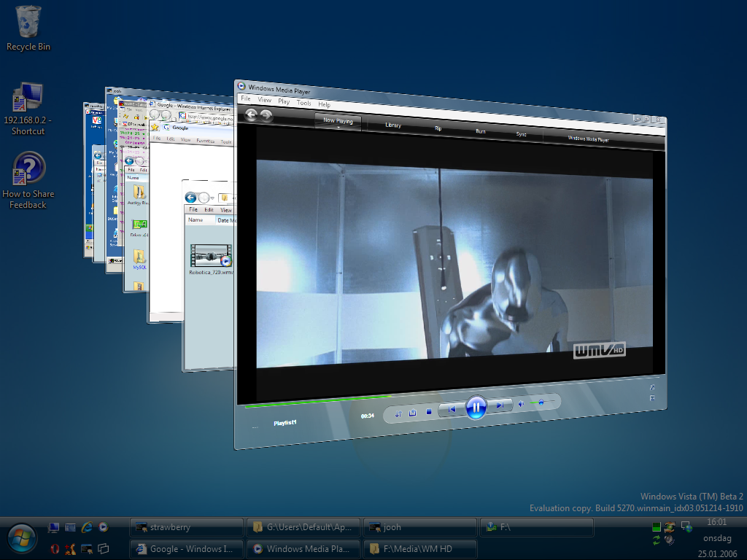Click the green CPU meter tray icon

coord(656,526)
